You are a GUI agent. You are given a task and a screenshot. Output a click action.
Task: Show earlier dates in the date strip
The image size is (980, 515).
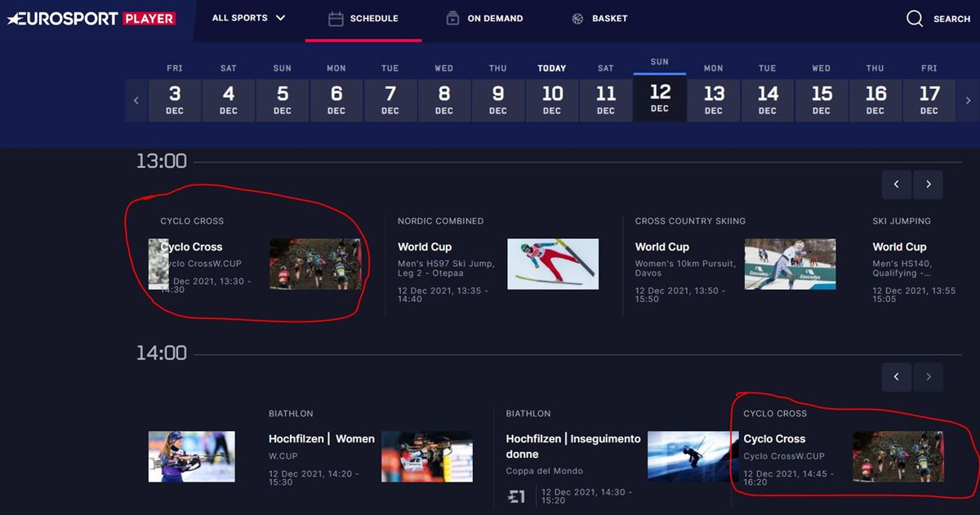(136, 100)
